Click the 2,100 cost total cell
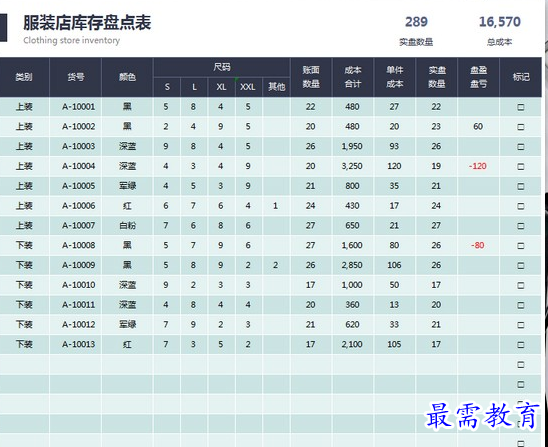 tap(352, 345)
